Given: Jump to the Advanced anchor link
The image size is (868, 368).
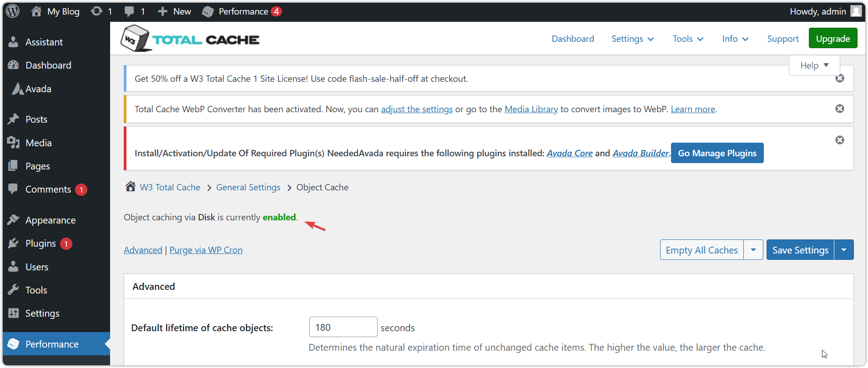Looking at the screenshot, I should point(143,250).
